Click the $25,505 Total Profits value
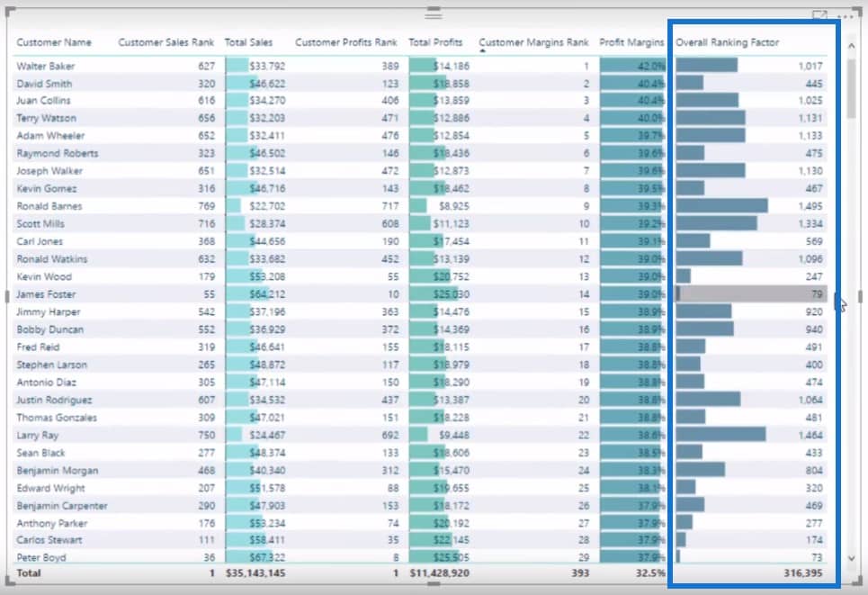This screenshot has width=868, height=595. tap(452, 557)
